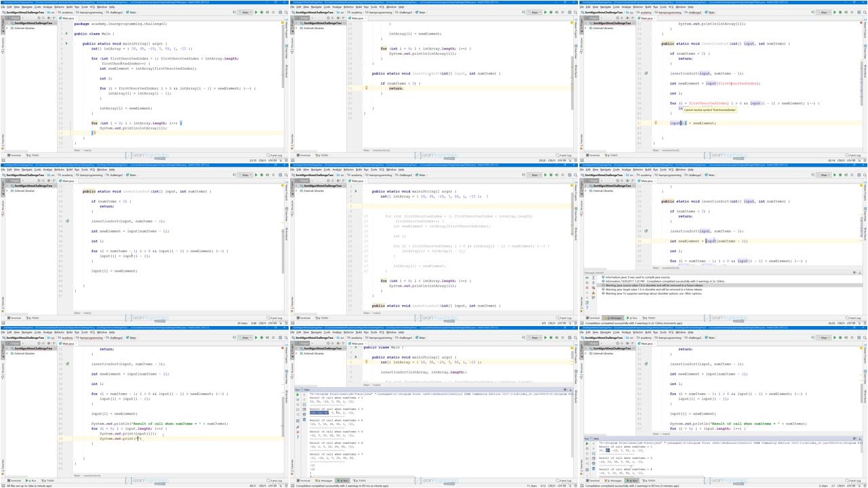numItems = 7 output frame: click Clear All trash icon
This screenshot has height=488, width=868.
[304, 420]
